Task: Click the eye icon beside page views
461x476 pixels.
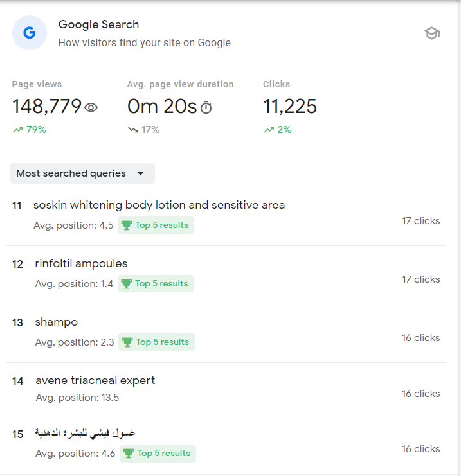Action: click(91, 107)
